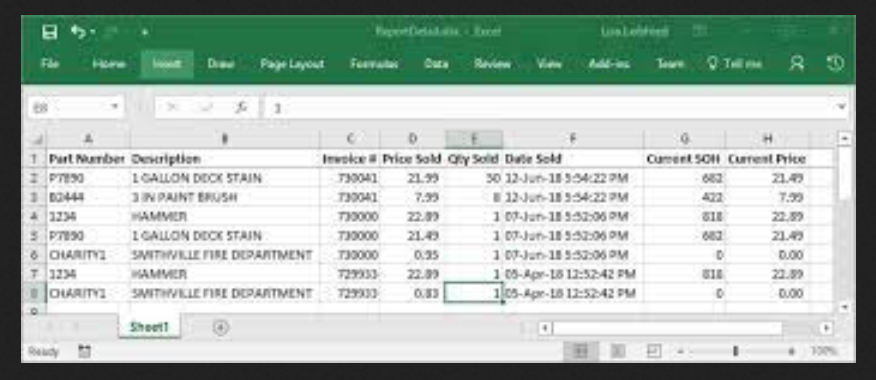
Task: Click the macro recording status bar icon
Action: pyautogui.click(x=84, y=352)
